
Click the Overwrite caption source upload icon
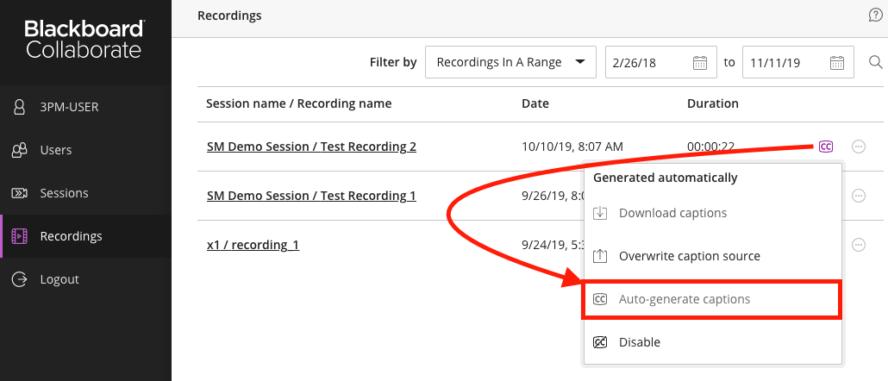pos(600,256)
